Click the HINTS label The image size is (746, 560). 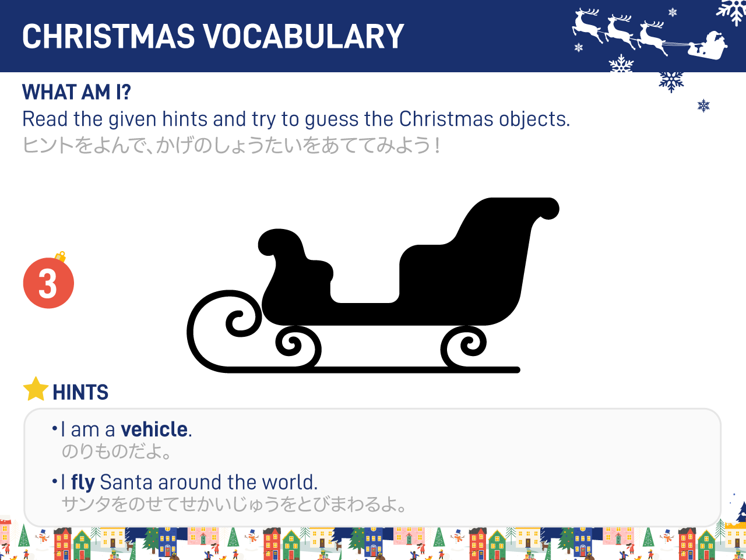click(80, 393)
